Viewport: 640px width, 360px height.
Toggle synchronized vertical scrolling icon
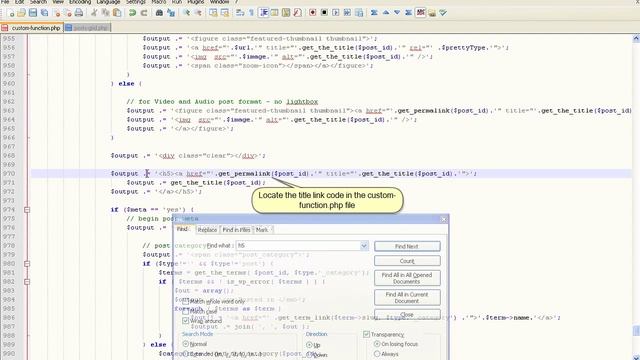pyautogui.click(x=213, y=13)
